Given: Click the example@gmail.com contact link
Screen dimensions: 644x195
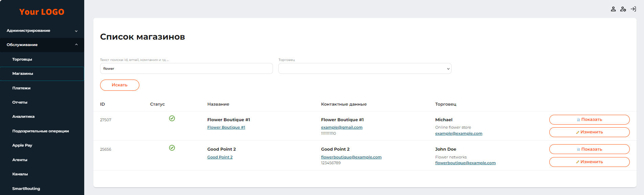Looking at the screenshot, I should click(x=342, y=128).
